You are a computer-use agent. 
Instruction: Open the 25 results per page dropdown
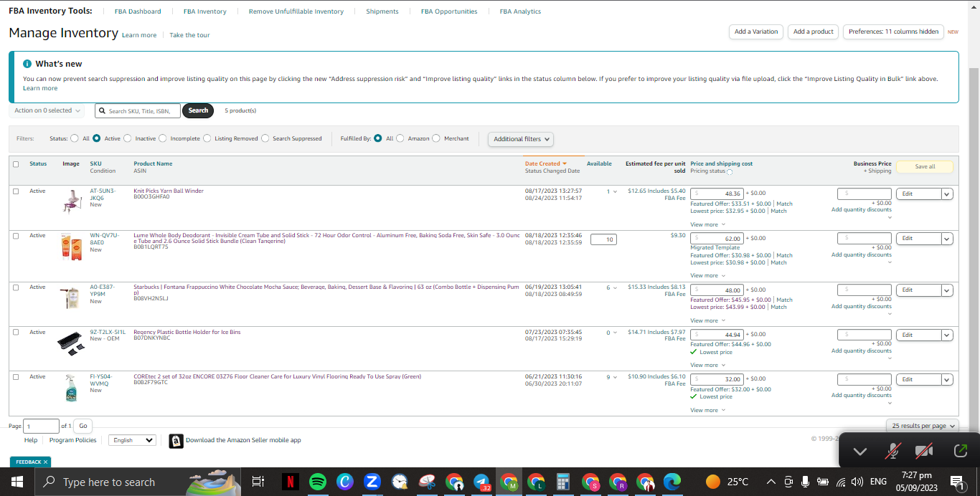click(x=923, y=426)
